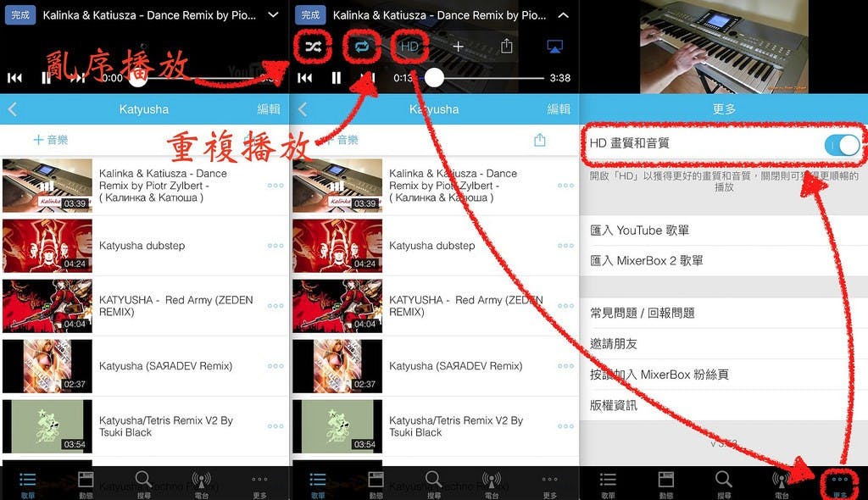The image size is (868, 500).
Task: Switch to 歌單 tab in right screen
Action: coord(608,485)
